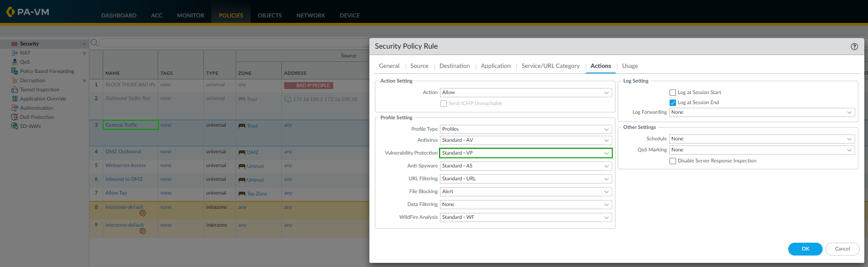This screenshot has height=267, width=868.
Task: Open the OBJECTS top menu
Action: click(269, 16)
